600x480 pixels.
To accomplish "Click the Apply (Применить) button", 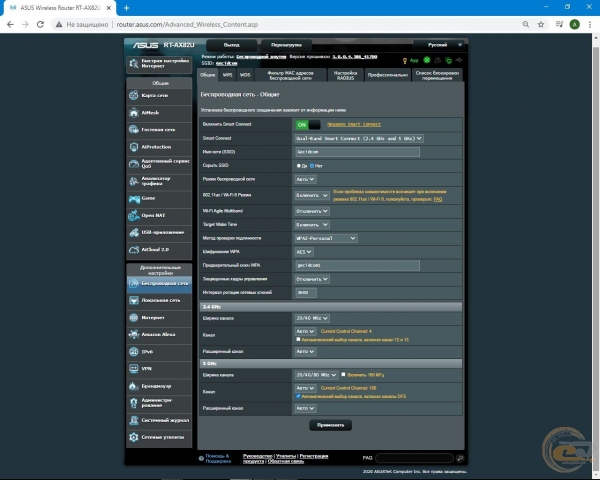I will pos(331,425).
